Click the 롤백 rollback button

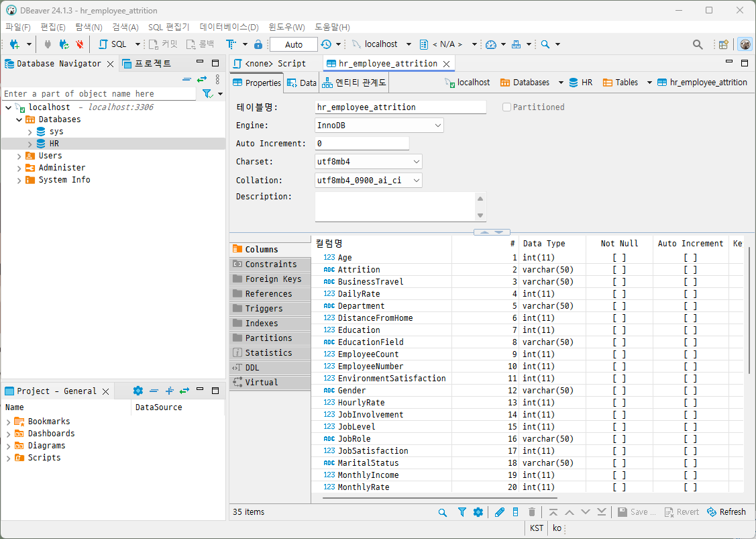(200, 44)
